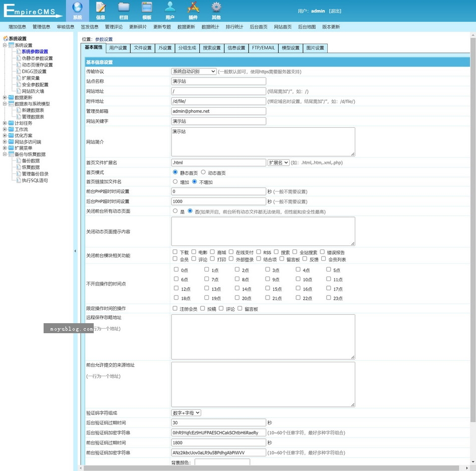Collapse the 系统设置 tree node
The height and width of the screenshot is (471, 476).
pos(5,45)
